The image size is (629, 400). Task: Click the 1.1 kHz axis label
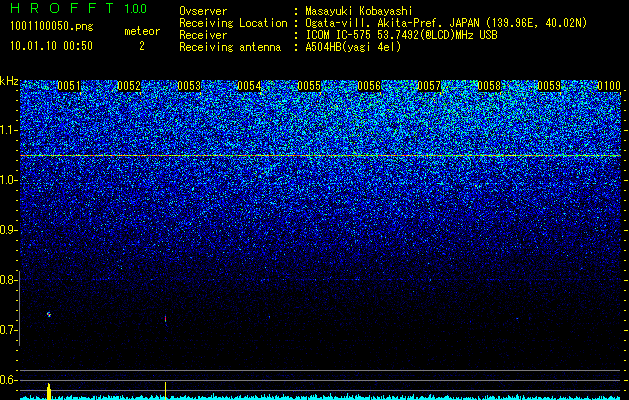coord(9,130)
